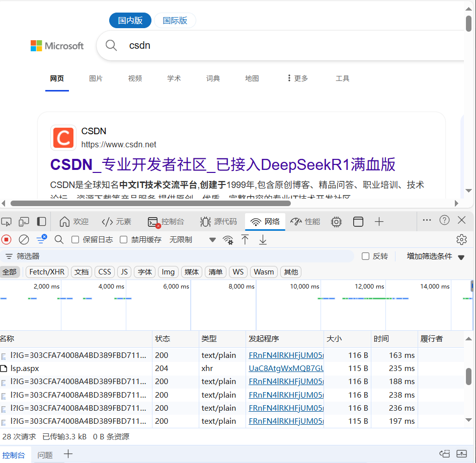The width and height of the screenshot is (476, 463).
Task: Open the CSDN_专业开发者社区 result link
Action: point(222,165)
